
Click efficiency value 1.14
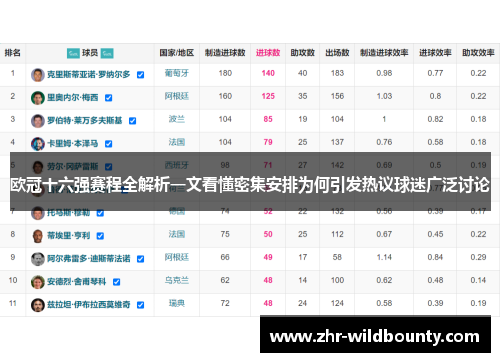coord(384,257)
